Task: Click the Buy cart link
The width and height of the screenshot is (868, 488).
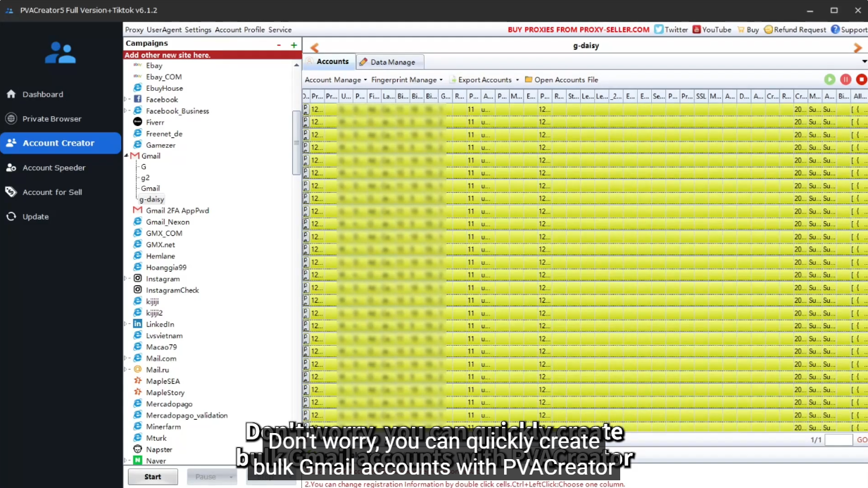Action: coord(748,30)
